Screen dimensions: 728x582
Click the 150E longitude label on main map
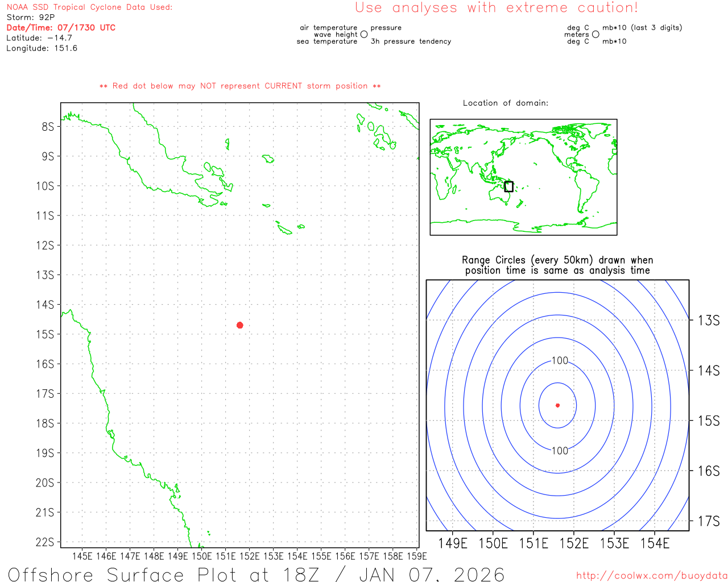coord(201,556)
